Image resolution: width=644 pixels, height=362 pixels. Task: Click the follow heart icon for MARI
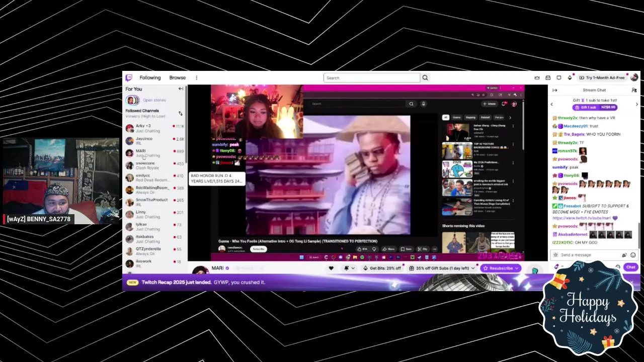(x=331, y=268)
